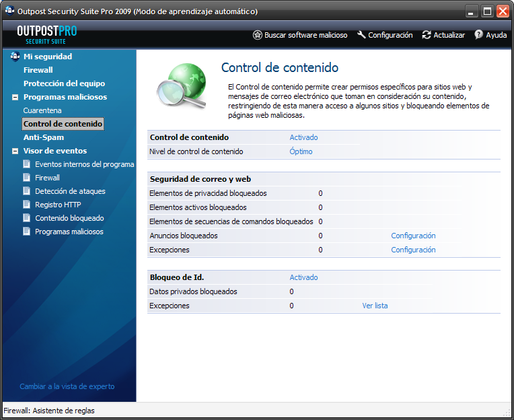The image size is (514, 420).
Task: Click Cambiar a la vista de experto
Action: pyautogui.click(x=67, y=386)
